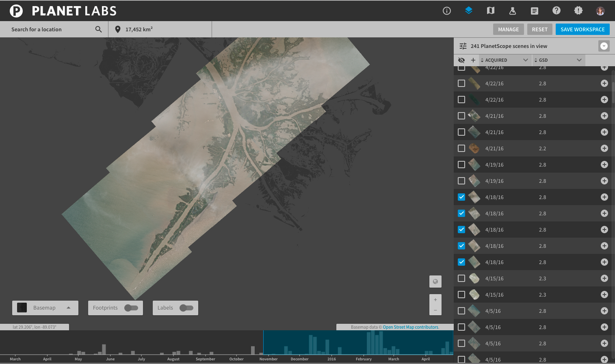Open the layers stack icon in header

[x=469, y=11]
